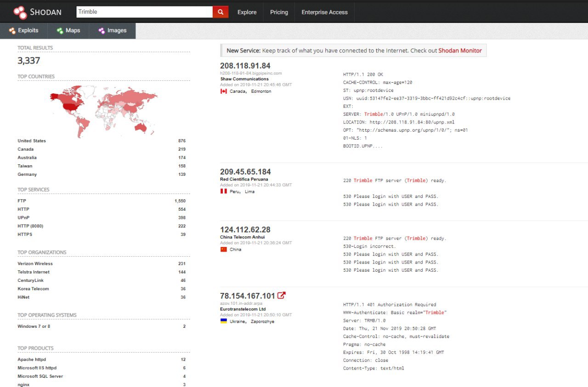This screenshot has width=588, height=387.
Task: Click Zaporozhye city link
Action: point(263,321)
